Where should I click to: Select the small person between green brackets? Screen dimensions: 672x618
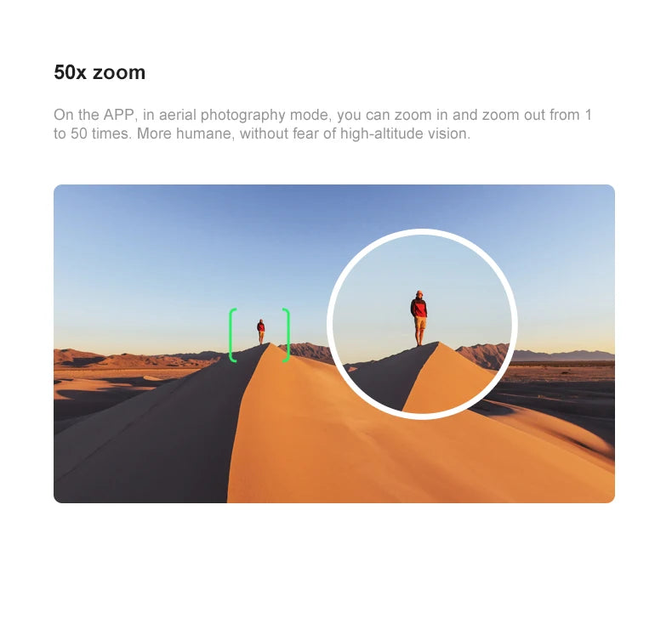coord(261,332)
